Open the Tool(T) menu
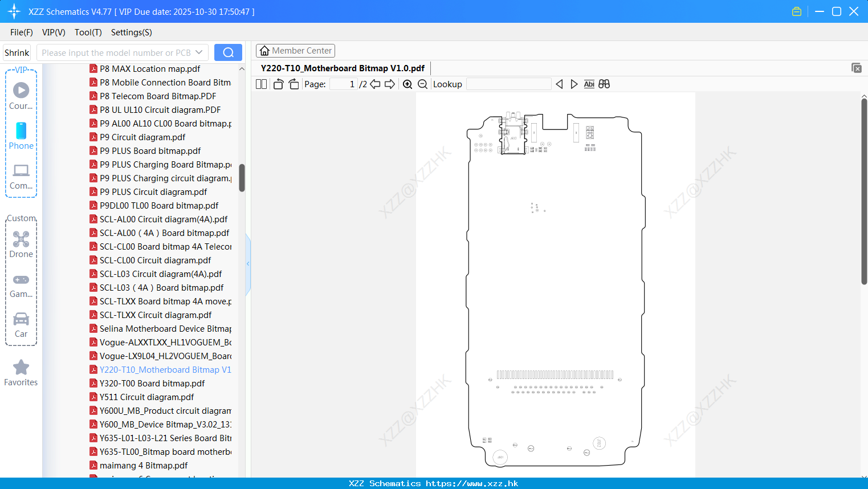This screenshot has height=489, width=868. [88, 32]
